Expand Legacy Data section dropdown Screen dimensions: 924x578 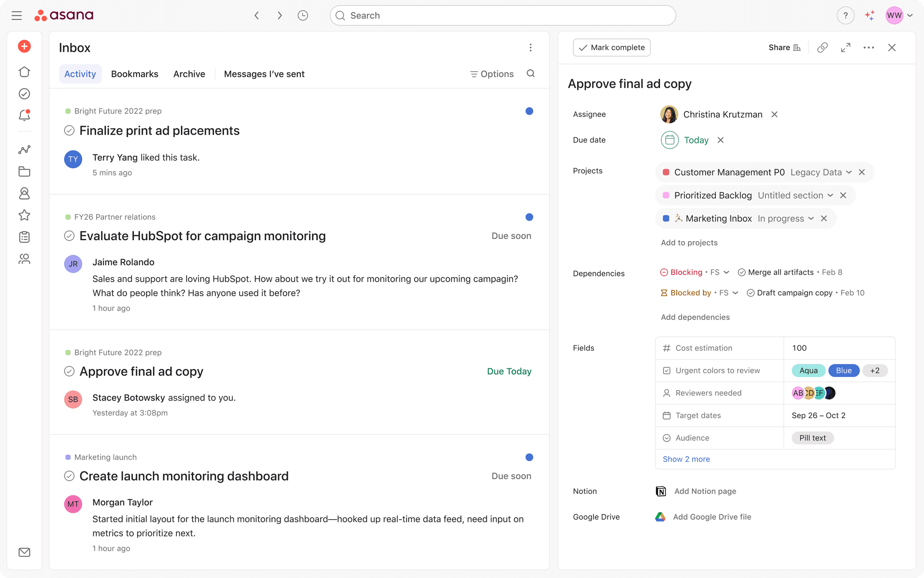[849, 172]
